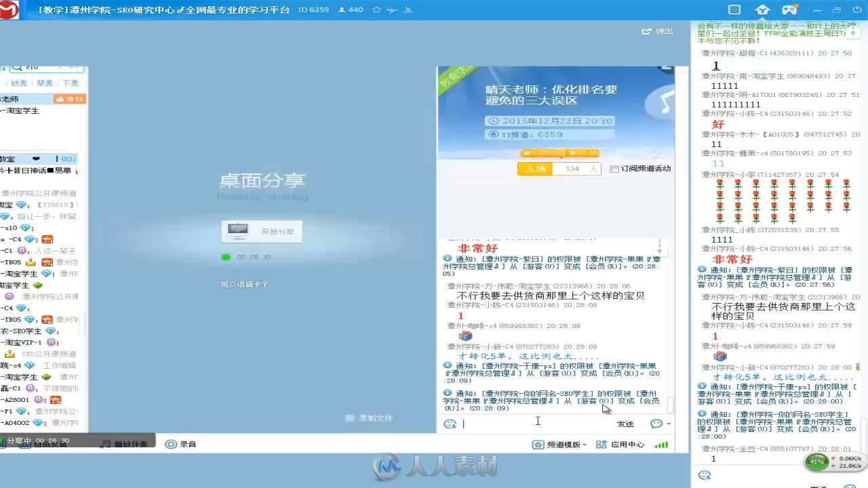Click the orange 推TA button

tap(70, 99)
